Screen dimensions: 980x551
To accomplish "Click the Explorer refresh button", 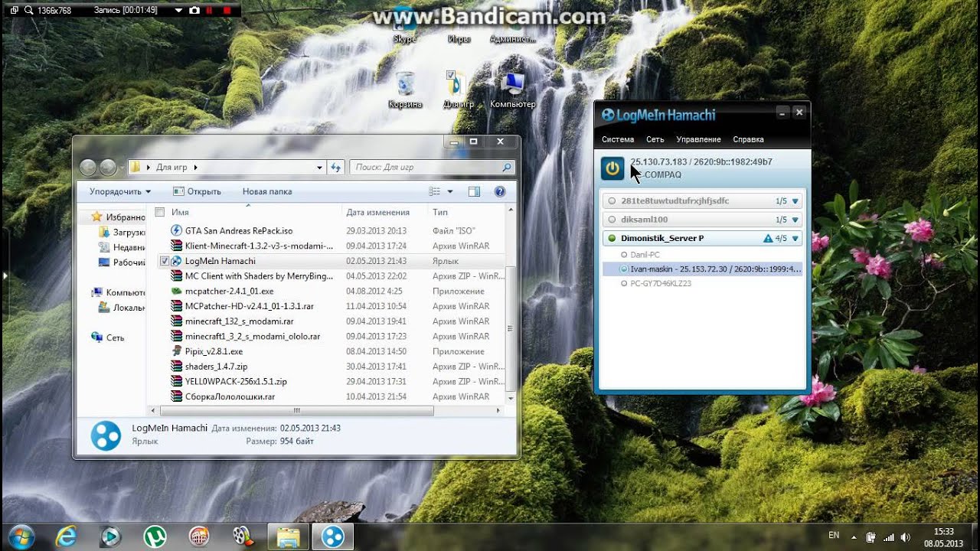I will (x=335, y=168).
